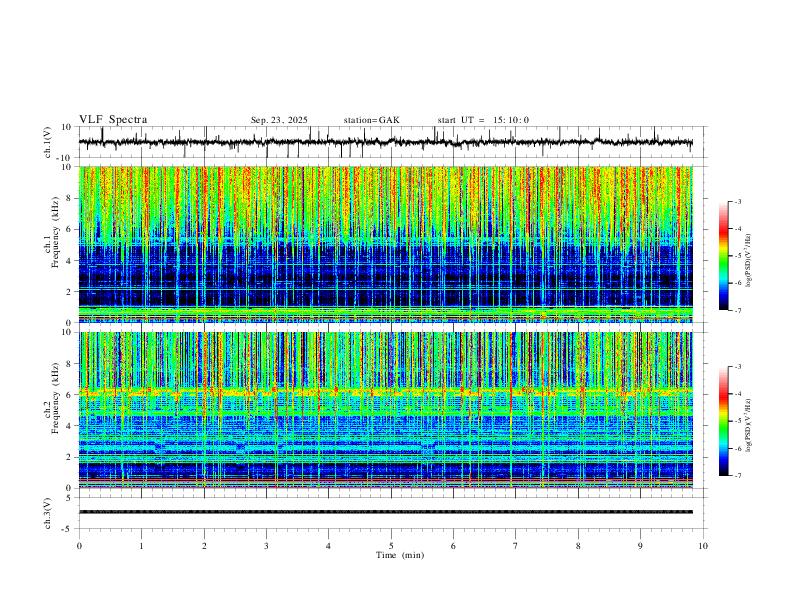Click the ch.2 spectrogram panel
Image resolution: width=792 pixels, height=612 pixels.
click(386, 410)
